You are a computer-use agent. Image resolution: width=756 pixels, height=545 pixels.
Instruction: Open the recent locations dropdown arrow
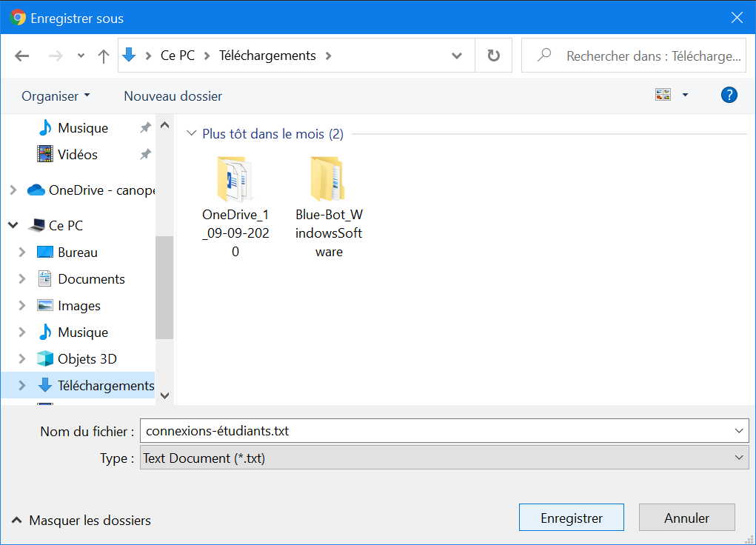pos(81,56)
